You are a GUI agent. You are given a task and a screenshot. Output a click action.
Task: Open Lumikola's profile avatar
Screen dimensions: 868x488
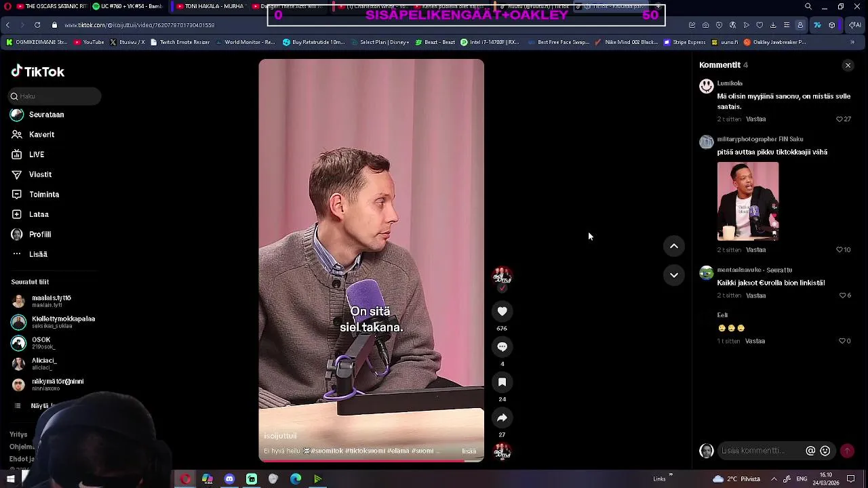(x=707, y=86)
